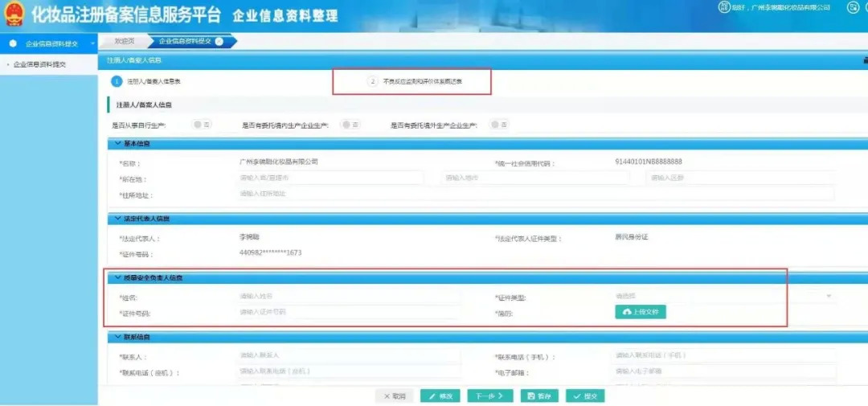Select 企业信息资料提交 item in the sidebar tree
Screen dimensions: 868x406
click(40, 64)
